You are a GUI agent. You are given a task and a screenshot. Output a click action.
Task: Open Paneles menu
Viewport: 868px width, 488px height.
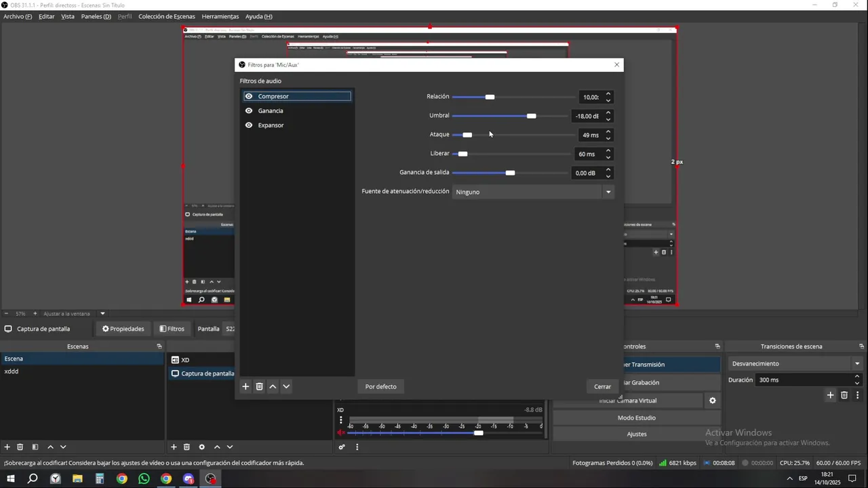pos(96,16)
